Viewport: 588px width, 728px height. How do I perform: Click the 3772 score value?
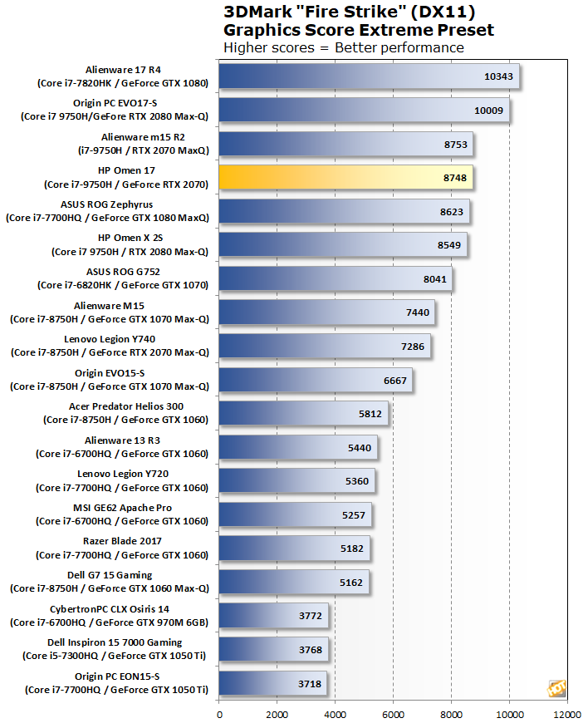310,616
